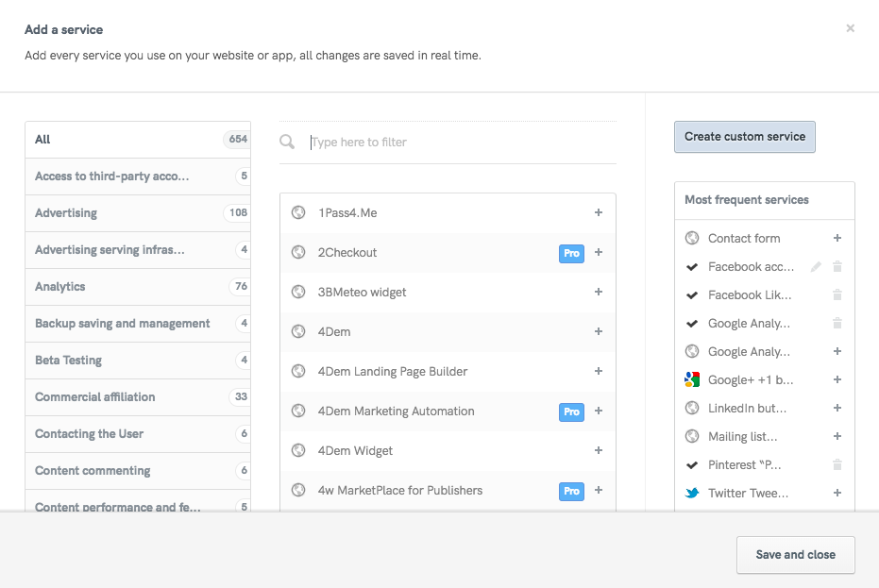Remove Pinterest service using trash icon
Viewport: 879px width, 588px height.
(x=837, y=465)
